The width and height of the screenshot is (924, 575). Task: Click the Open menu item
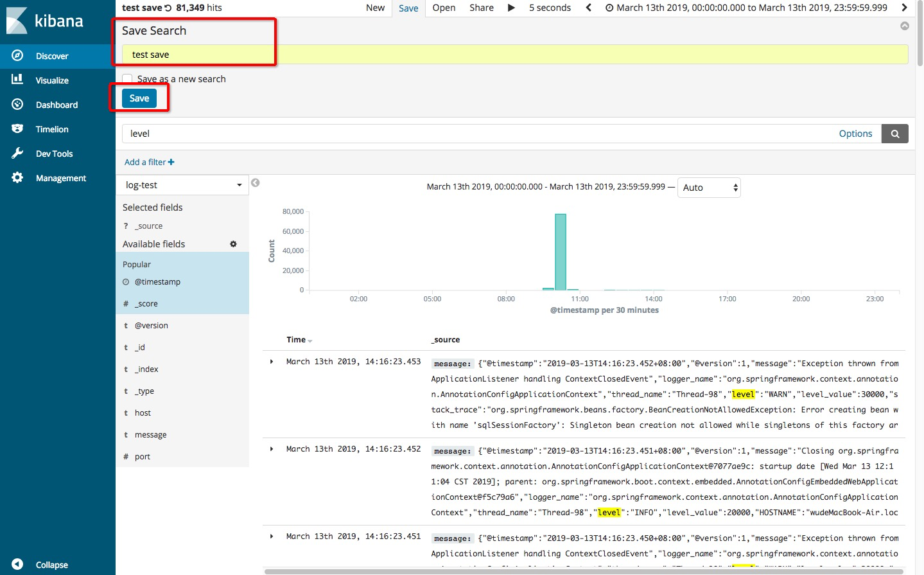(444, 8)
